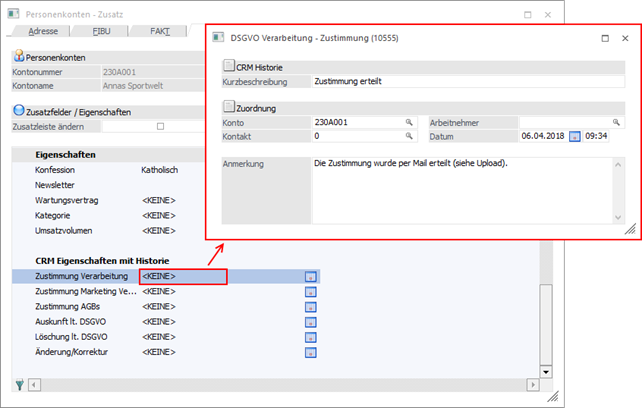The width and height of the screenshot is (642, 408).
Task: Click the Kontakt field lookup magnifier
Action: coord(409,136)
